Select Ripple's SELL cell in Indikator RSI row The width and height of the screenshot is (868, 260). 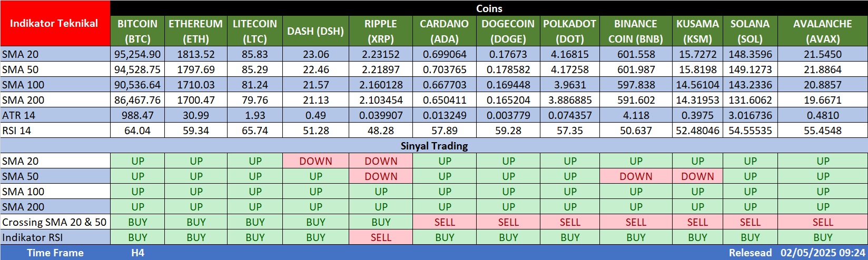(x=381, y=237)
